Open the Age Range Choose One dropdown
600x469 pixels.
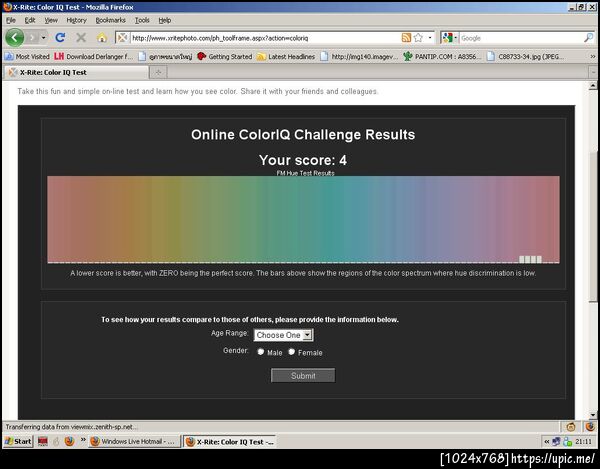tap(284, 335)
